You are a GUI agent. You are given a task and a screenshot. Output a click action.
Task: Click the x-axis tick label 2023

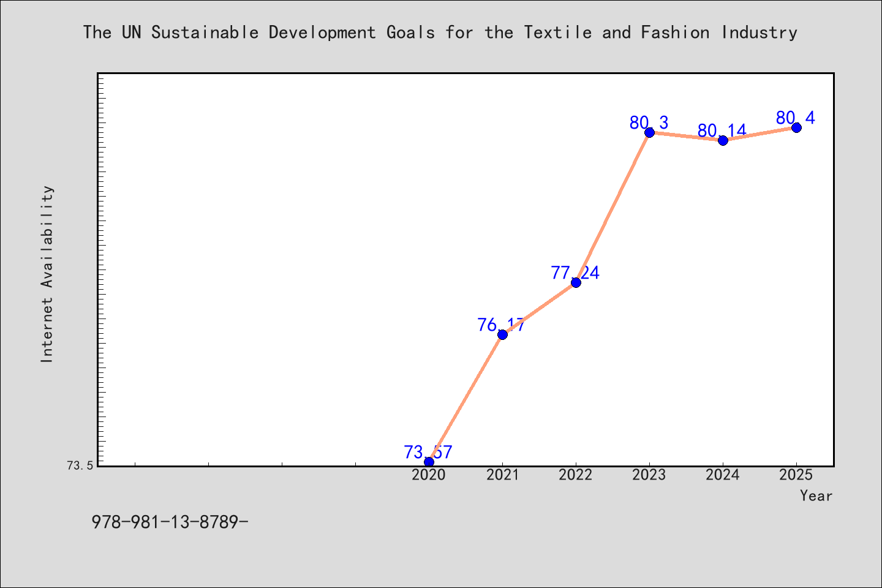click(649, 475)
